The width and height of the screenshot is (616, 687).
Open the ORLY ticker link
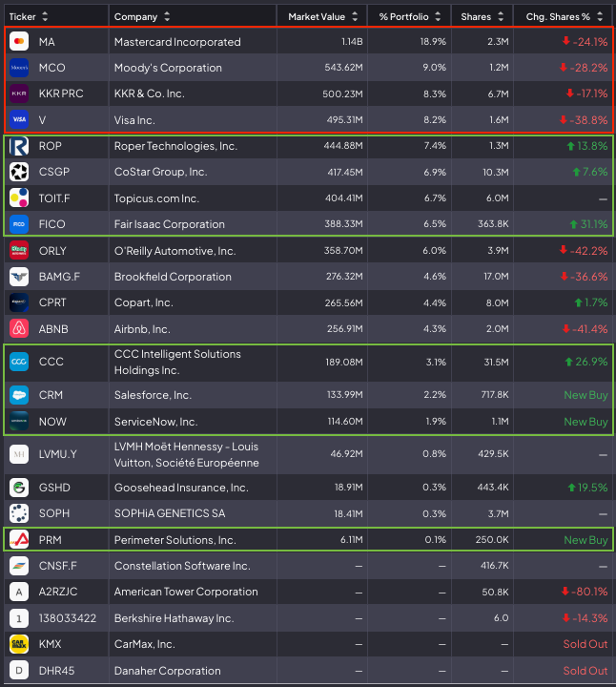[x=52, y=251]
